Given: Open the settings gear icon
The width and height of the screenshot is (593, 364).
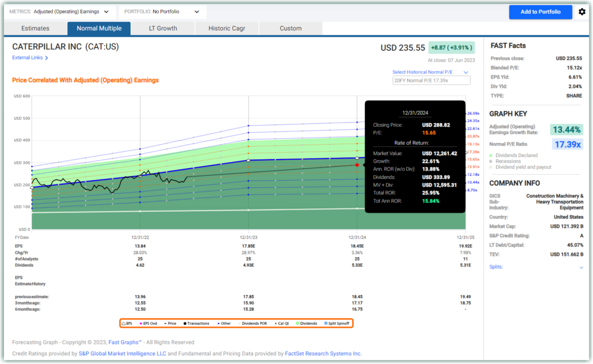Looking at the screenshot, I should coord(582,12).
